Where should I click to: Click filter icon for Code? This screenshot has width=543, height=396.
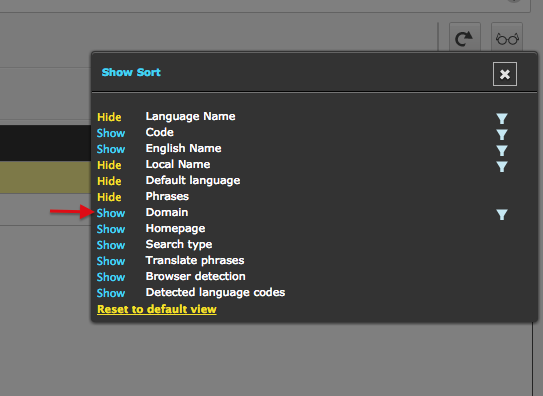click(x=502, y=134)
